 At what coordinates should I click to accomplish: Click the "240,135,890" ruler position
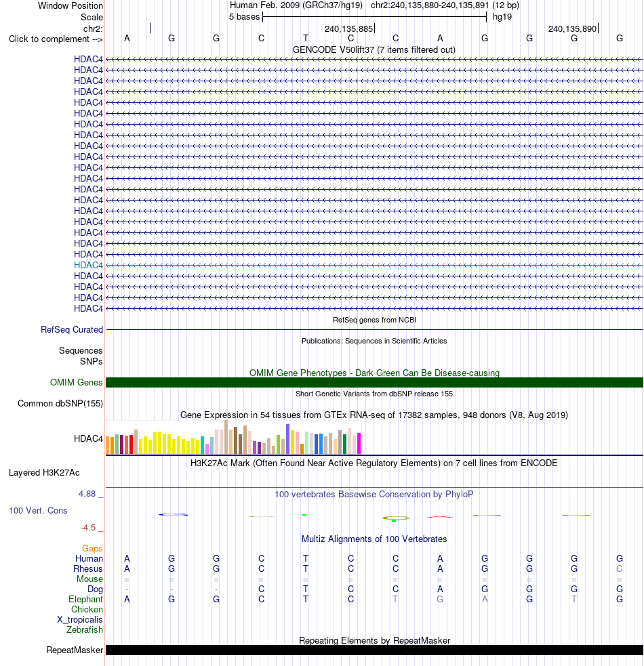point(572,29)
